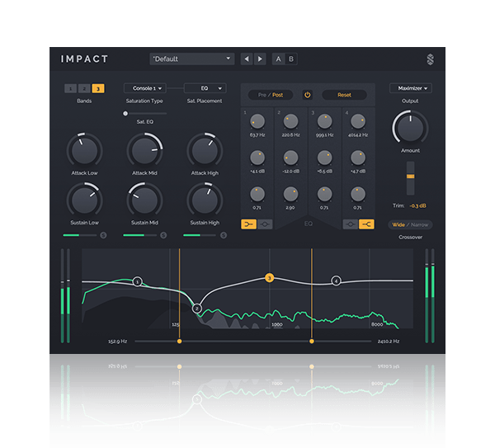The width and height of the screenshot is (495, 448).
Task: Open the EQ saturation placement dropdown
Action: coord(205,88)
